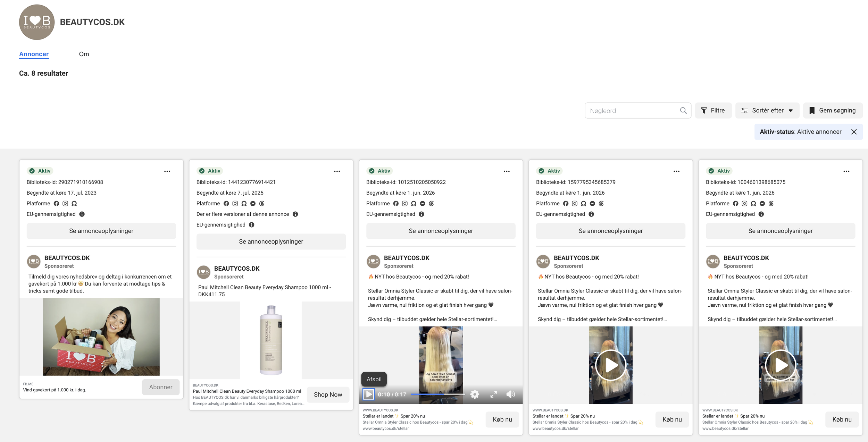Click Se annonceoplysninger for ad 1441230776914421

(x=271, y=242)
